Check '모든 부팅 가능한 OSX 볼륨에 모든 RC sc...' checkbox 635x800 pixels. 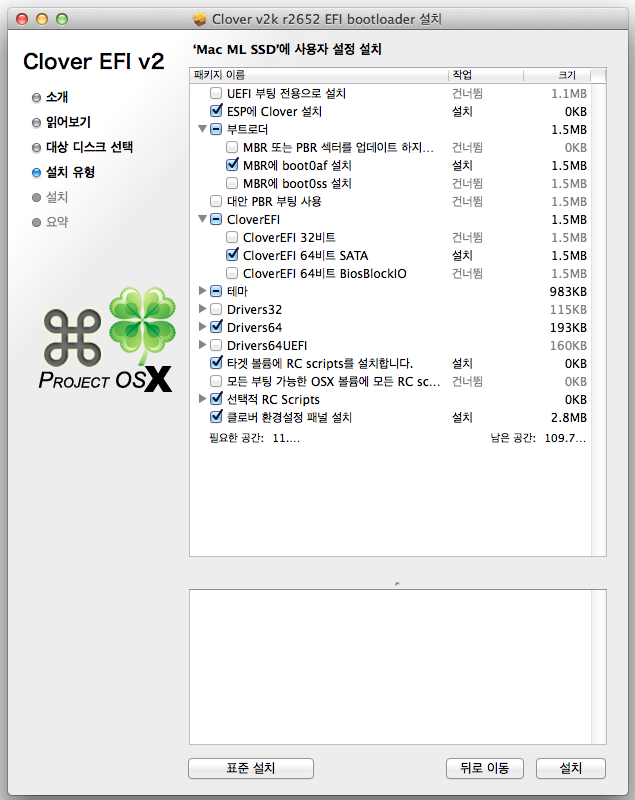pos(216,381)
